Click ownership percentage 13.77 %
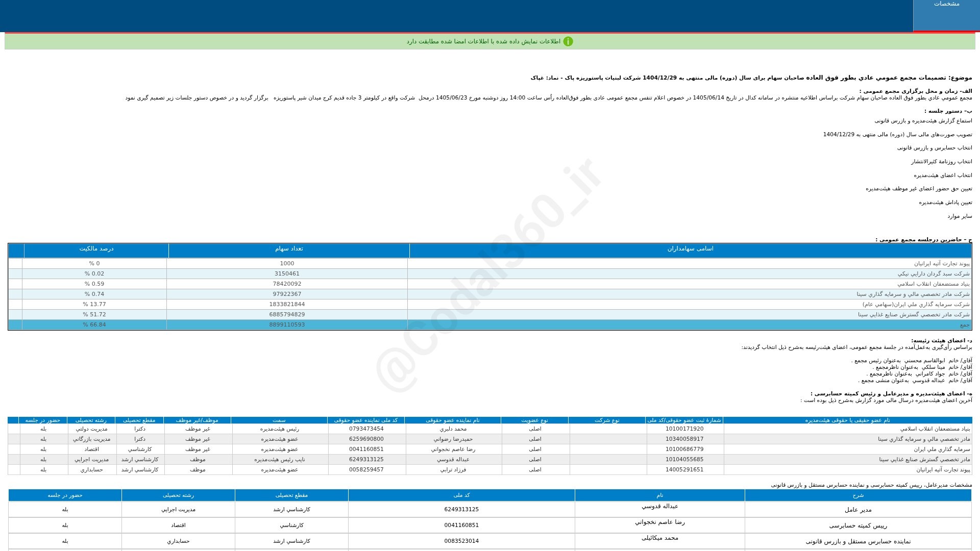This screenshot has height=551, width=980. [x=94, y=305]
